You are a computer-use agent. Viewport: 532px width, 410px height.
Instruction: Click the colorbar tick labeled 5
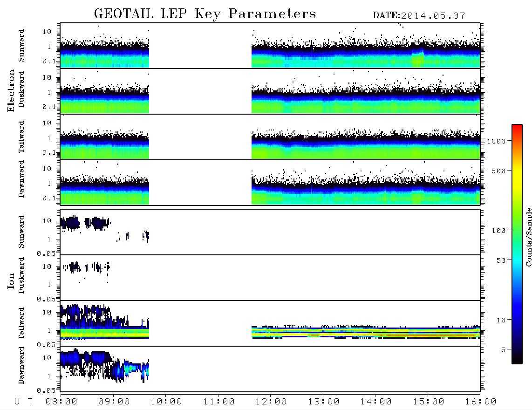(x=504, y=350)
